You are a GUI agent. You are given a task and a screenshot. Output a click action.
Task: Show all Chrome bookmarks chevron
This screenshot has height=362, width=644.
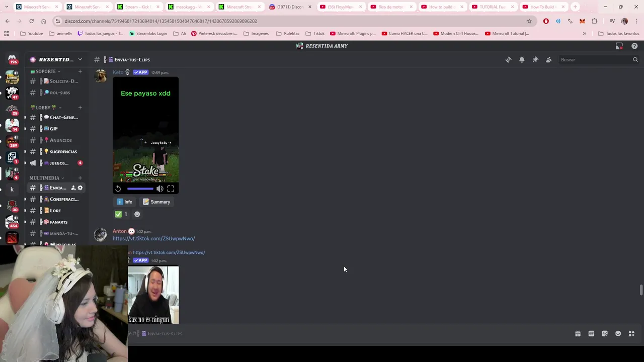tap(584, 34)
